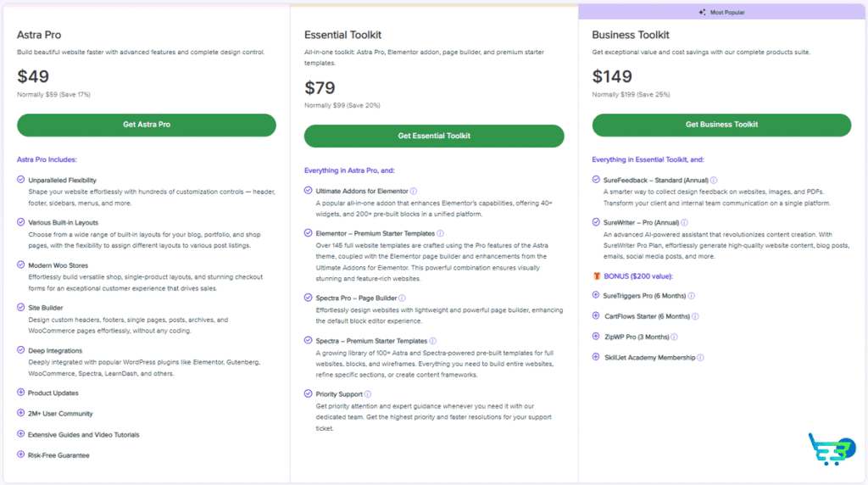Click the Get Astra Pro button

(x=146, y=125)
